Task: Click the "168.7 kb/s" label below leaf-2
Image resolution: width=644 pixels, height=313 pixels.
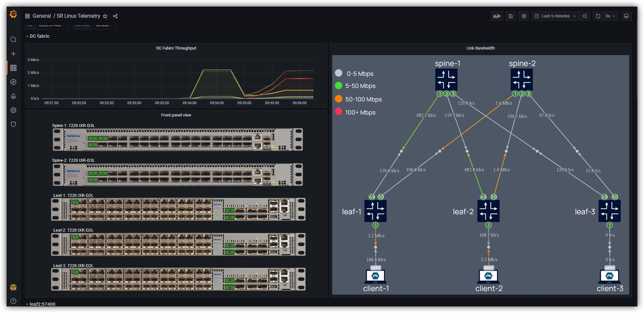Action: pos(489,235)
